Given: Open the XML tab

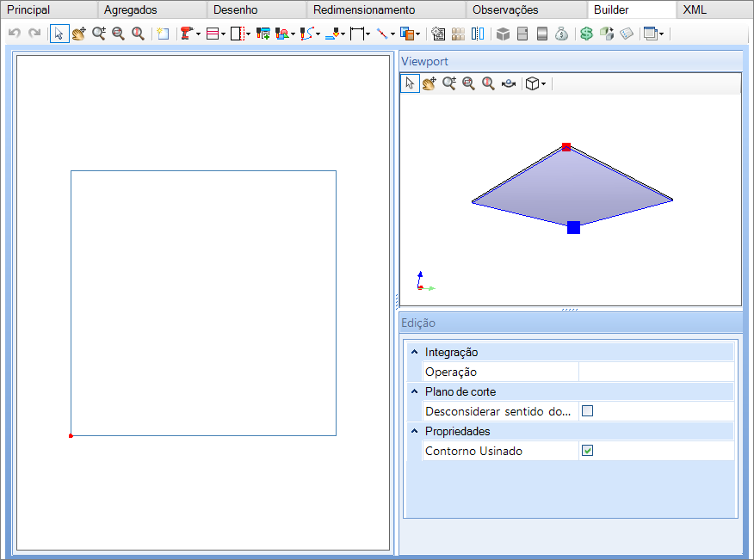Looking at the screenshot, I should [695, 9].
